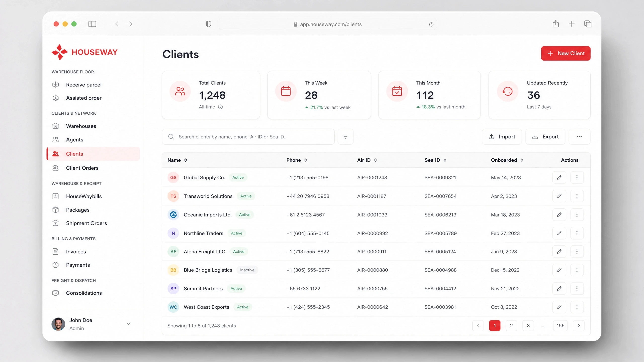Screen dimensions: 644x362
Task: Go back with the browser arrow
Action: pos(117,24)
